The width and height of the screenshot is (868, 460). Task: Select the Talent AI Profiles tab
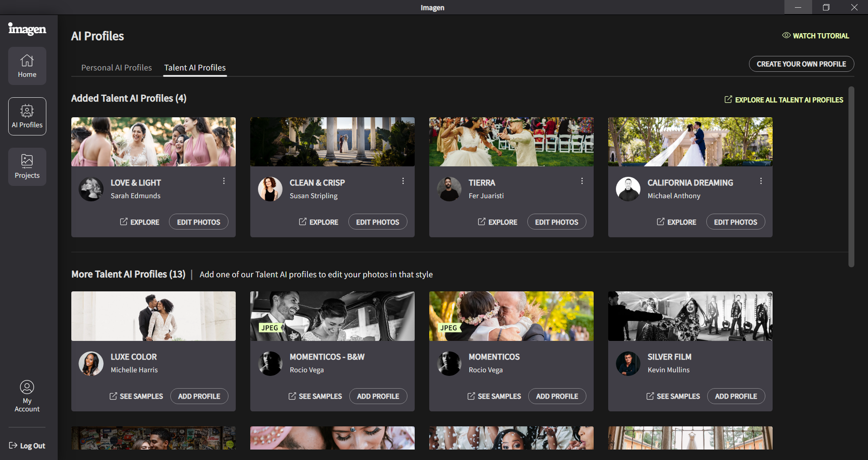click(195, 68)
